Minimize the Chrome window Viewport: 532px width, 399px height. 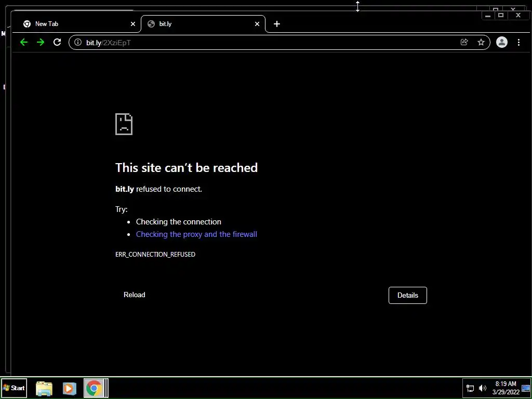(488, 15)
